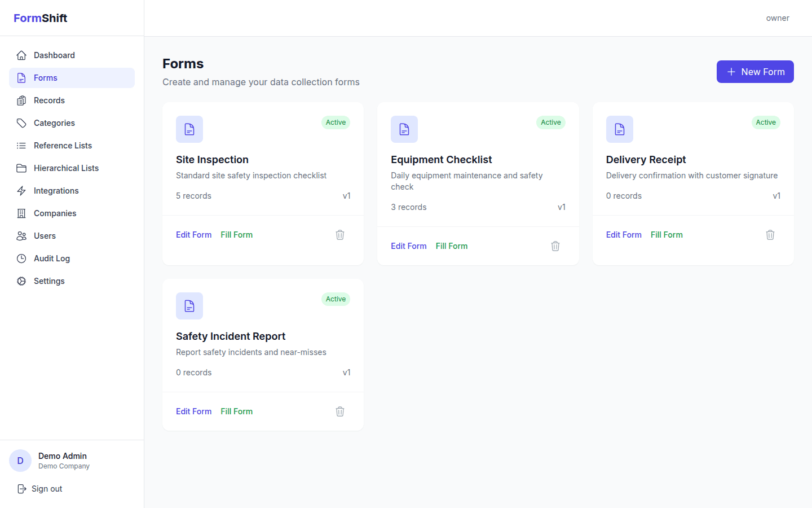812x508 pixels.
Task: Select the Categories tag icon
Action: (21, 122)
